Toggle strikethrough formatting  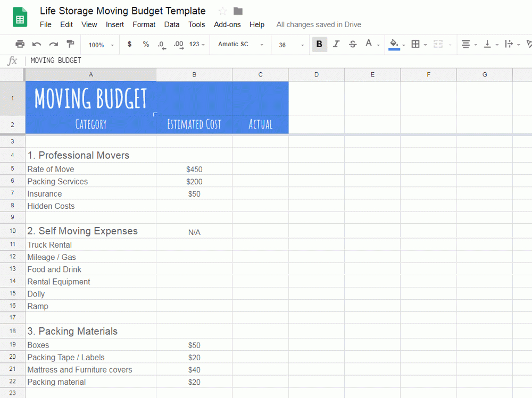tap(353, 44)
